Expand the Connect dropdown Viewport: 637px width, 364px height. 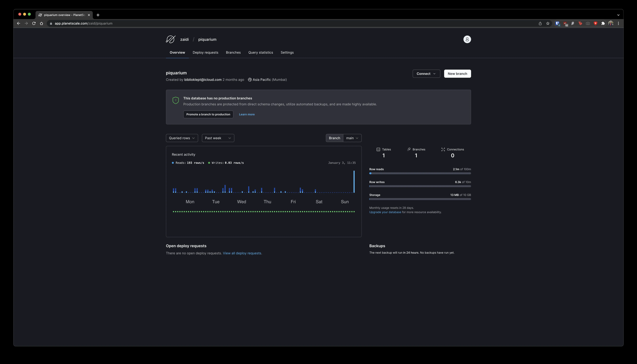(x=426, y=74)
